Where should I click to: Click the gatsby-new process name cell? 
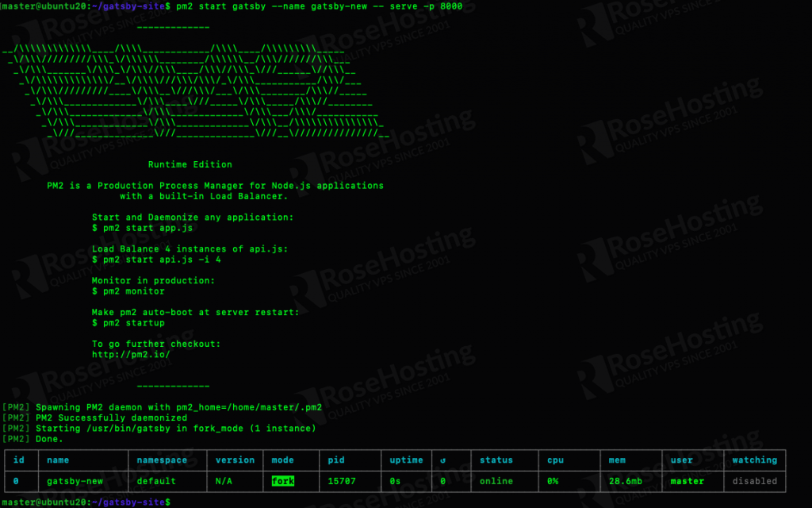pos(75,481)
